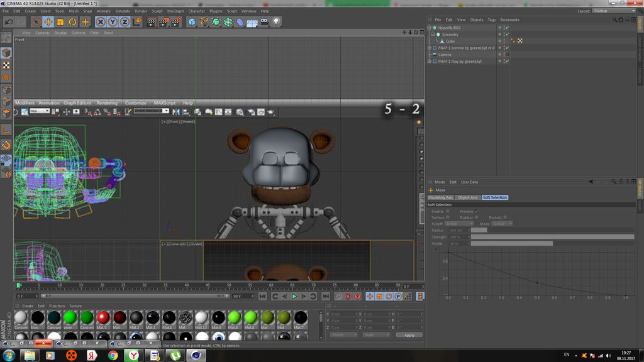Adjust the Strength slider bar
The image size is (644, 362).
[552, 237]
